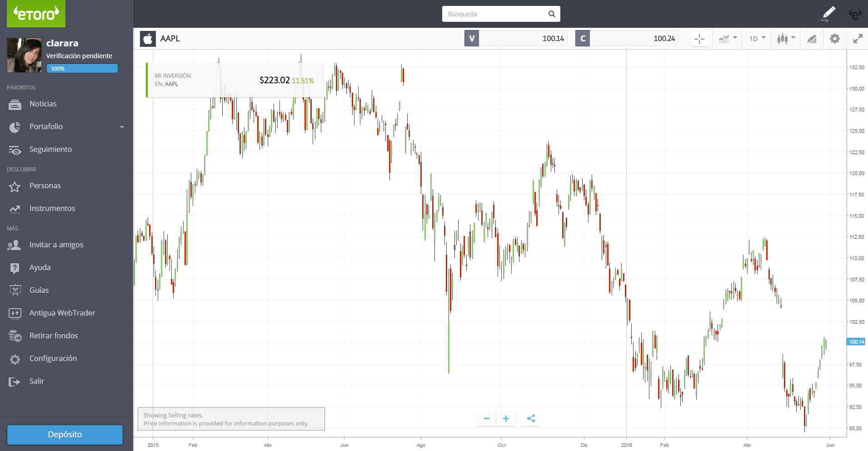Open the candlestick chart type dropdown

coord(786,39)
